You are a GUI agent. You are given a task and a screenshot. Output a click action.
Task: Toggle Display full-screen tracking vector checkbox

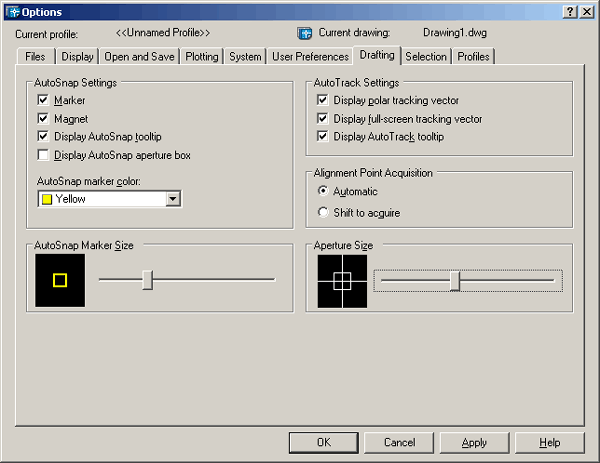pos(323,118)
